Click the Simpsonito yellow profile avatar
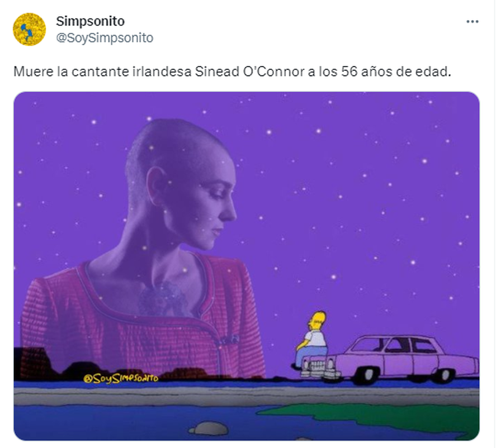Viewport: 496px width, 448px height. [x=29, y=30]
